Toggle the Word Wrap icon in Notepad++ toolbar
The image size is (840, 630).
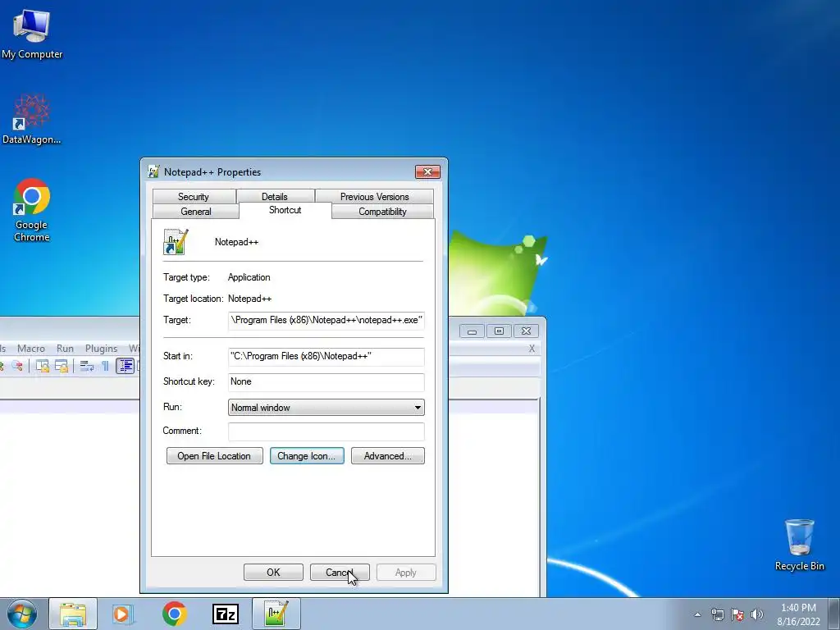[x=86, y=366]
